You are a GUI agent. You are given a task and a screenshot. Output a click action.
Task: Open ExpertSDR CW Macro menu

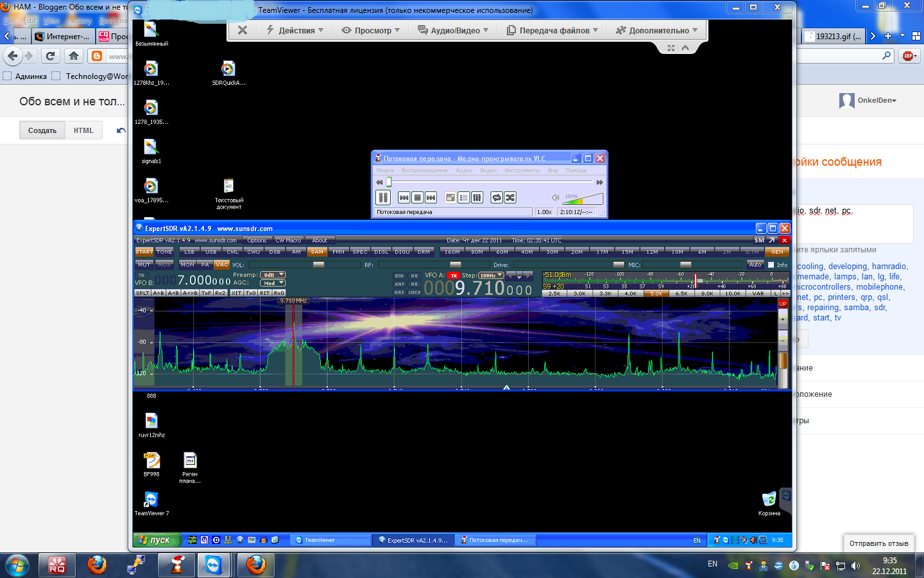[x=288, y=240]
